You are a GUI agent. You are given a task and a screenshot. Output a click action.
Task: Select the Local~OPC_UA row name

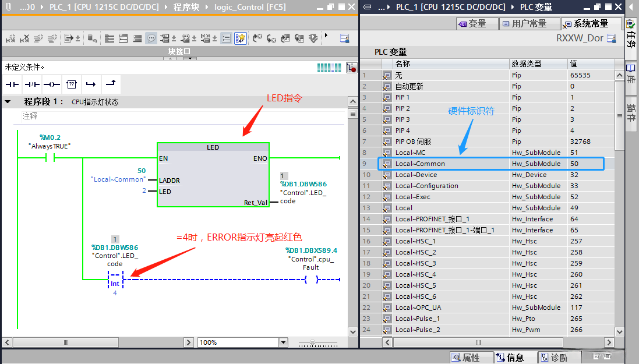point(418,308)
